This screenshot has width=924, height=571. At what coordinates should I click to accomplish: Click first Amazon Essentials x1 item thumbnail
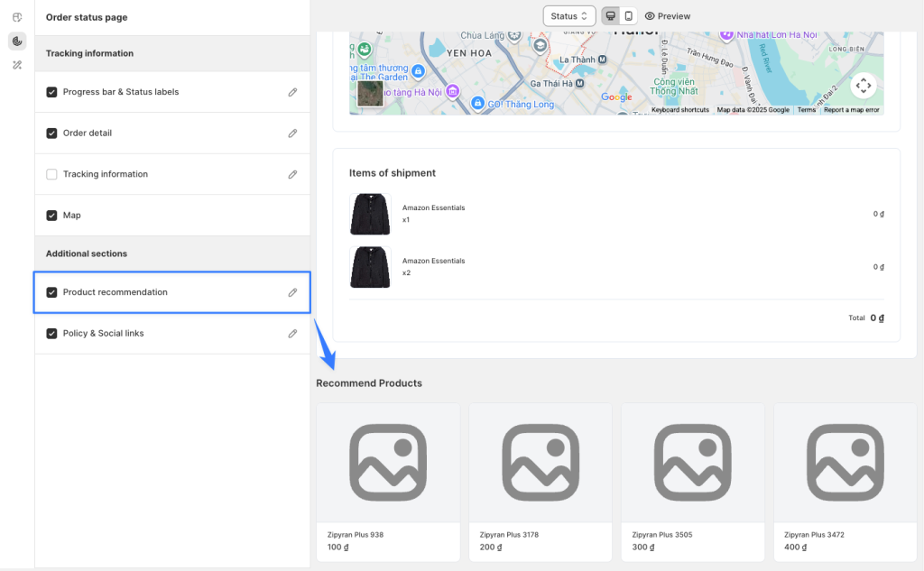point(370,214)
